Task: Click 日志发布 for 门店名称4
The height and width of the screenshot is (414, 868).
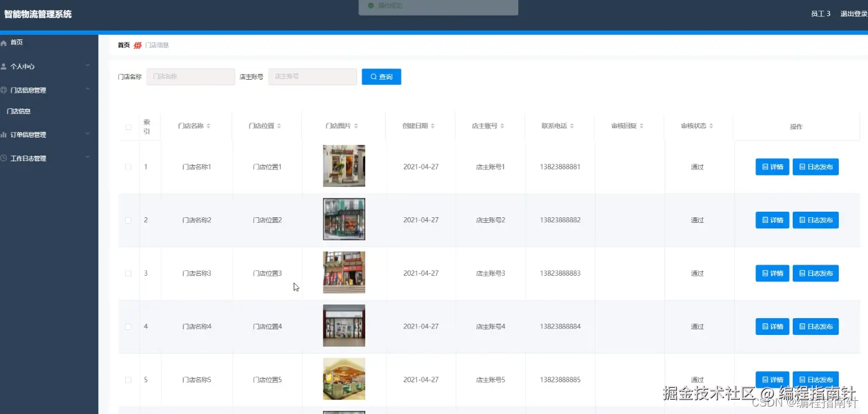Action: (816, 327)
